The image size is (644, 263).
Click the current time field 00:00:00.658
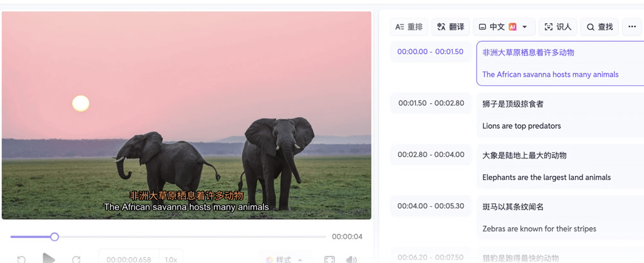click(129, 260)
